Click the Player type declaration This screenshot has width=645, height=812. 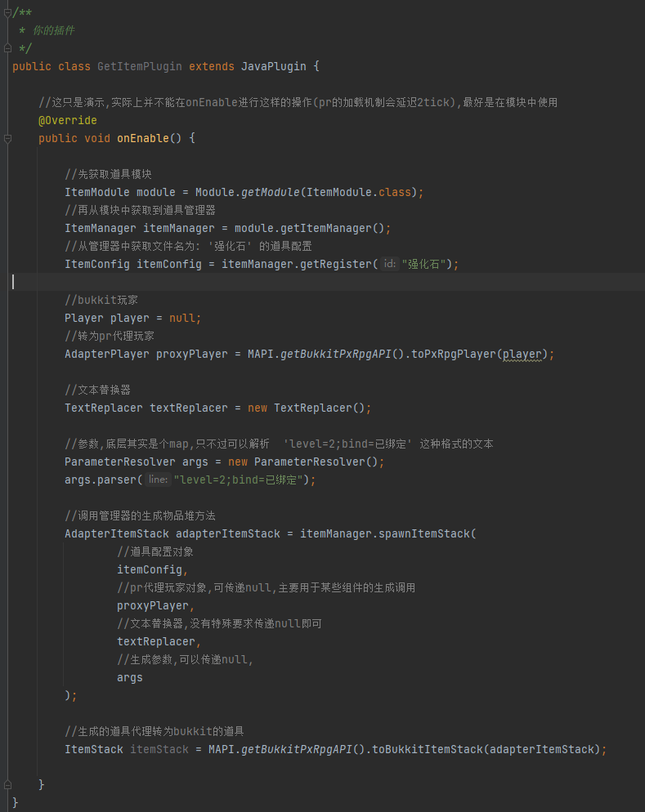(x=84, y=318)
